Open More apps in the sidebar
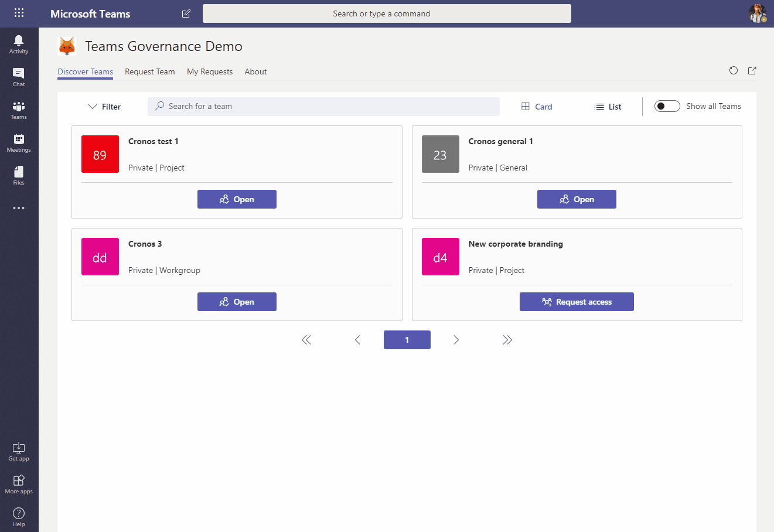 click(19, 484)
